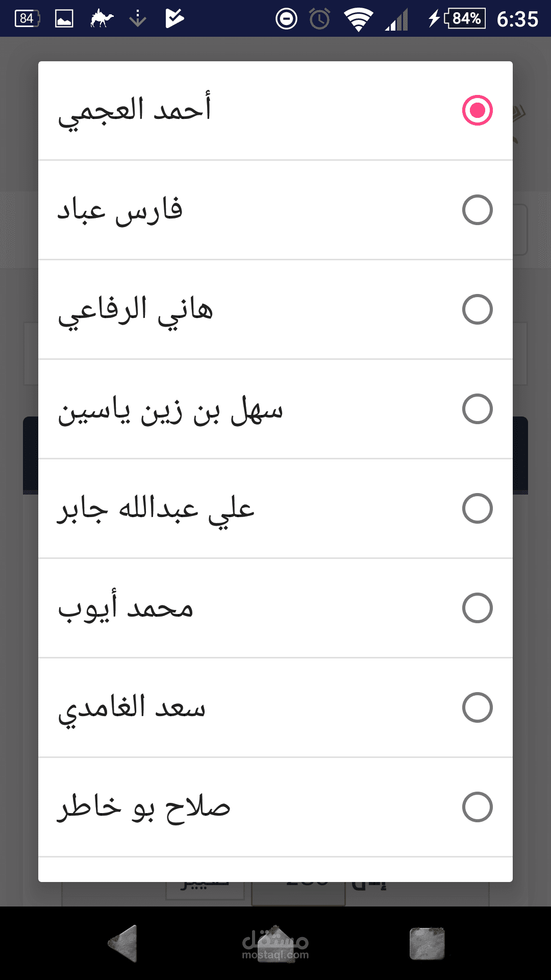
Task: Select the أحمد العجمي radio button
Action: [477, 110]
